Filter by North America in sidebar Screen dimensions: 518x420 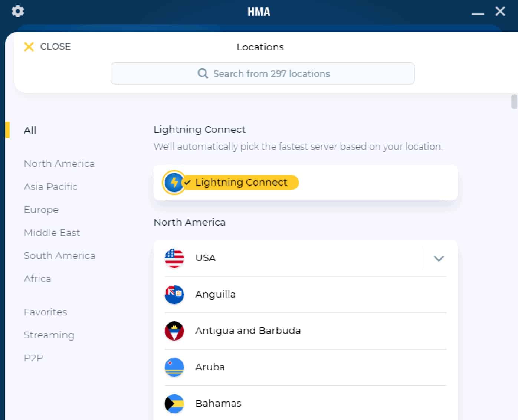pyautogui.click(x=59, y=164)
